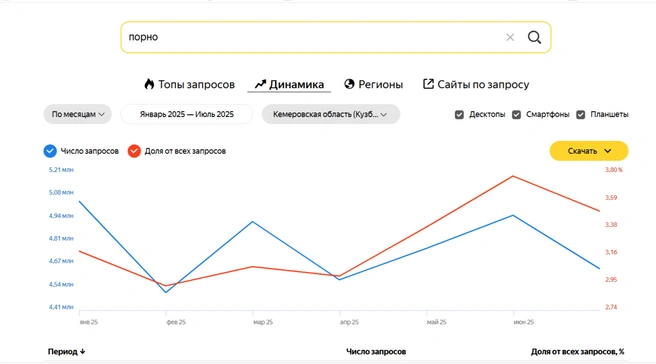
Task: Click the '2,74' right axis value
Action: click(611, 307)
